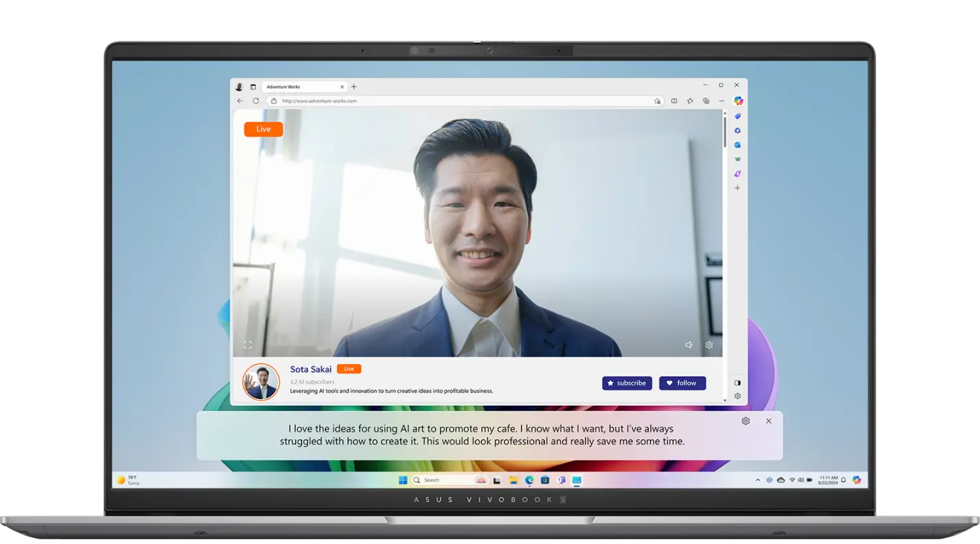Open the Favorites list

click(690, 101)
